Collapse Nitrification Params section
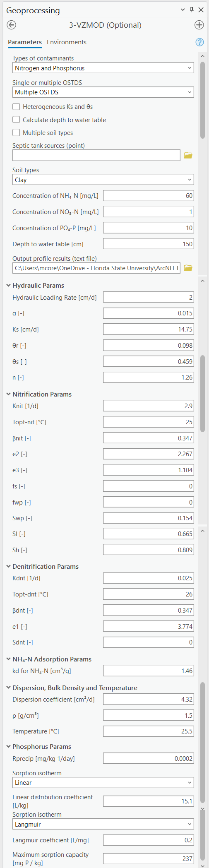This screenshot has width=209, height=868. click(9, 394)
